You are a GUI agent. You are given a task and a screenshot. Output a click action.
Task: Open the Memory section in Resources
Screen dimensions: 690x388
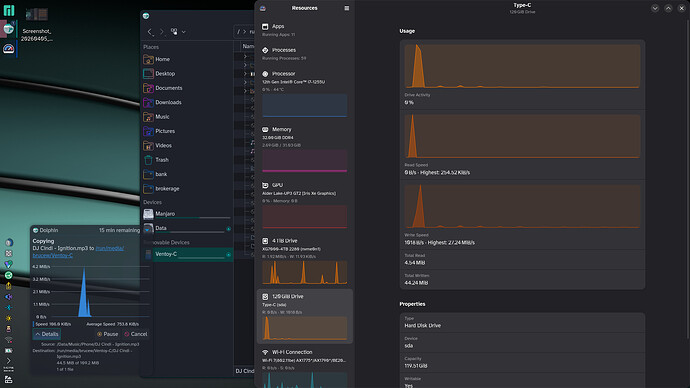tap(304, 149)
